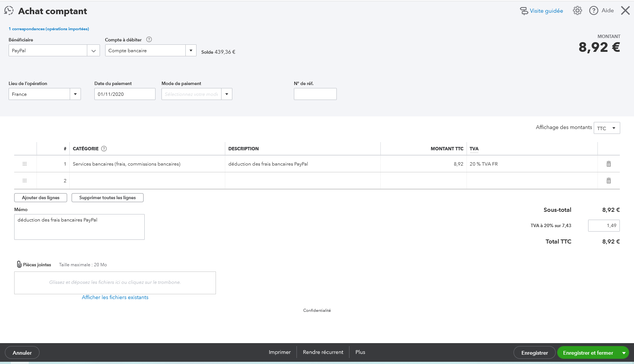The height and width of the screenshot is (364, 634).
Task: Delete line 1 using its trash icon
Action: [609, 164]
